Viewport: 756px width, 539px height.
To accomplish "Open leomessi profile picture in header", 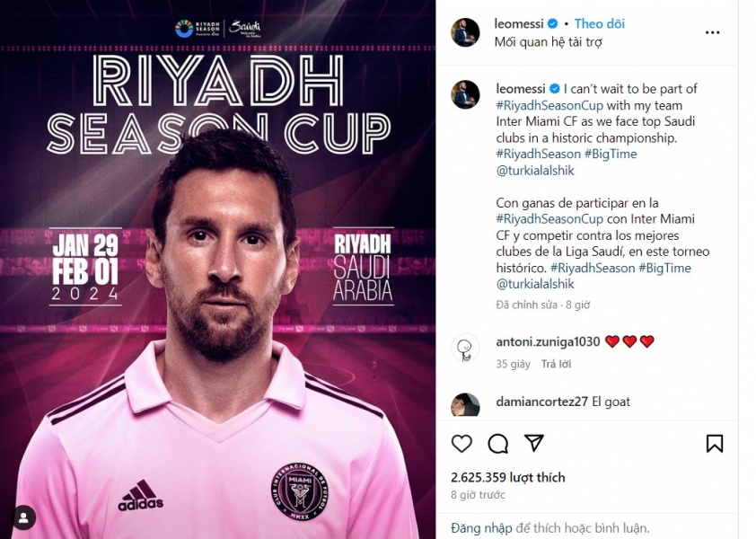I will [465, 32].
